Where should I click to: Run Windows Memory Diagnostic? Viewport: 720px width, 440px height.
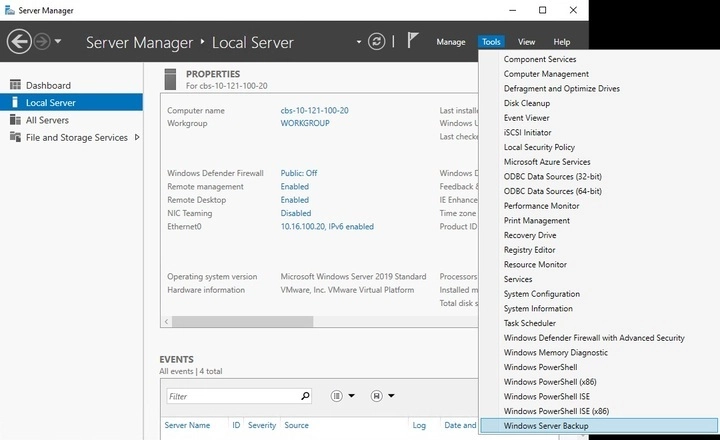tap(556, 353)
